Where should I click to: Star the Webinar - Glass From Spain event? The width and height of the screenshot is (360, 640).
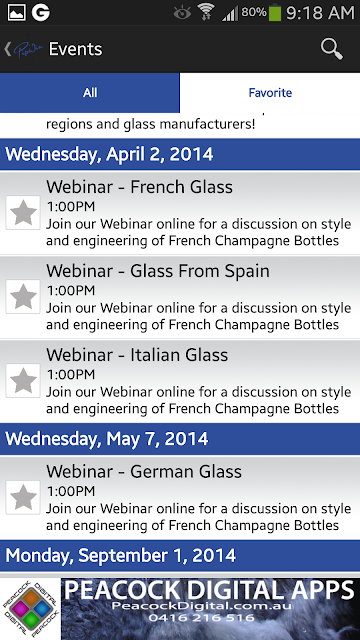pyautogui.click(x=23, y=297)
